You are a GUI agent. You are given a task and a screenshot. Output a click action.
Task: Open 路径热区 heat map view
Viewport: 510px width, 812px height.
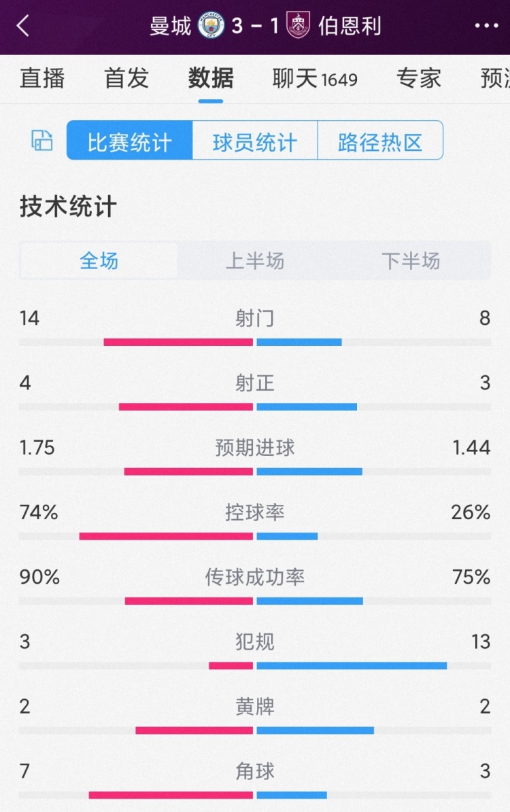pos(380,140)
